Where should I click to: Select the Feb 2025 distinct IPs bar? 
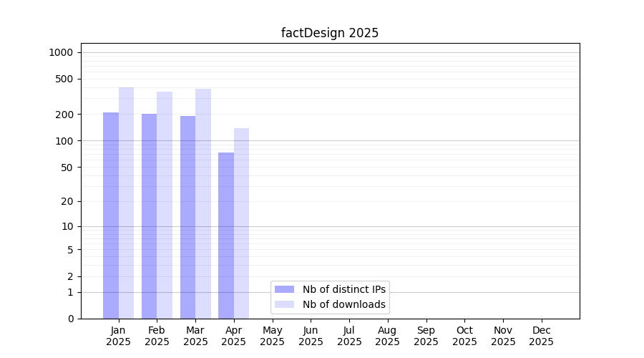(x=149, y=216)
